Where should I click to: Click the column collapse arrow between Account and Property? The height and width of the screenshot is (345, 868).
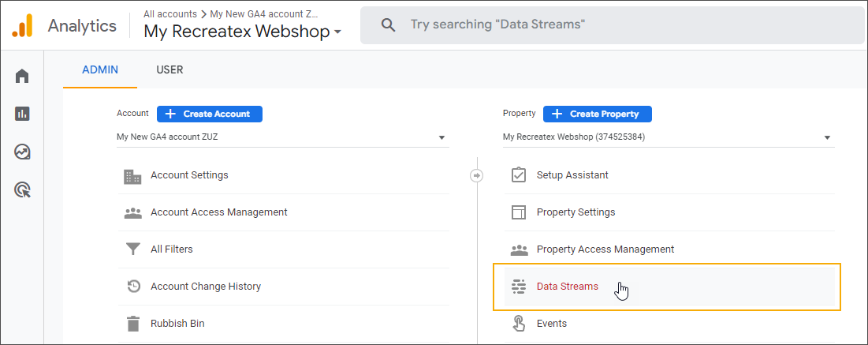tap(476, 175)
